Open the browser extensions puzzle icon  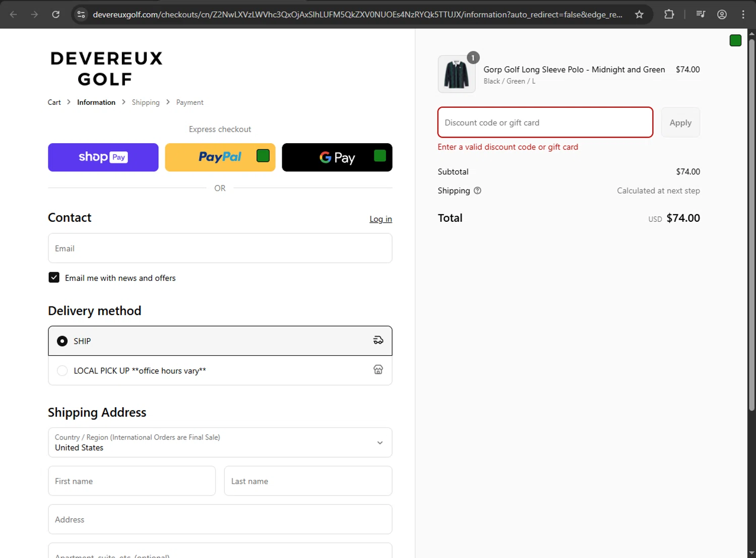tap(669, 14)
